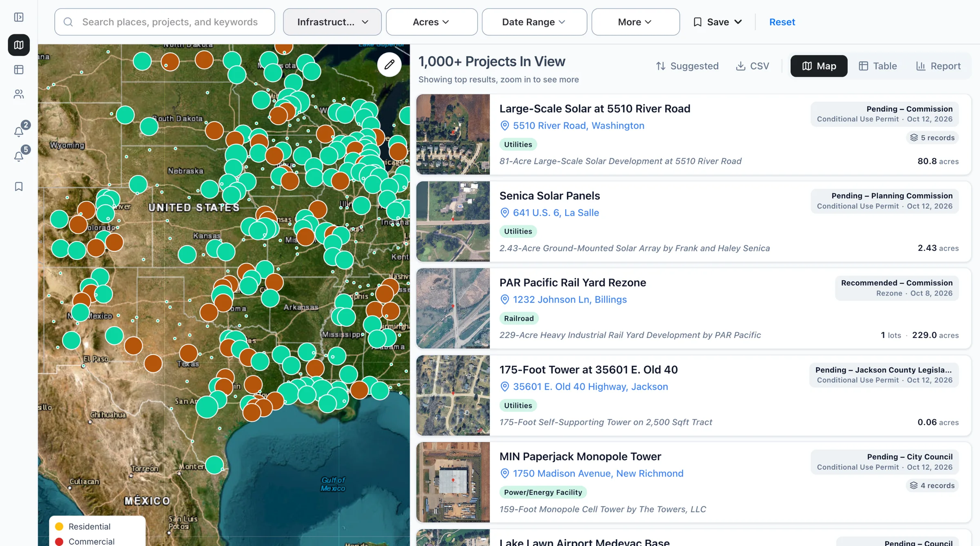Open the people sidebar icon
This screenshot has height=546, width=980.
[19, 94]
